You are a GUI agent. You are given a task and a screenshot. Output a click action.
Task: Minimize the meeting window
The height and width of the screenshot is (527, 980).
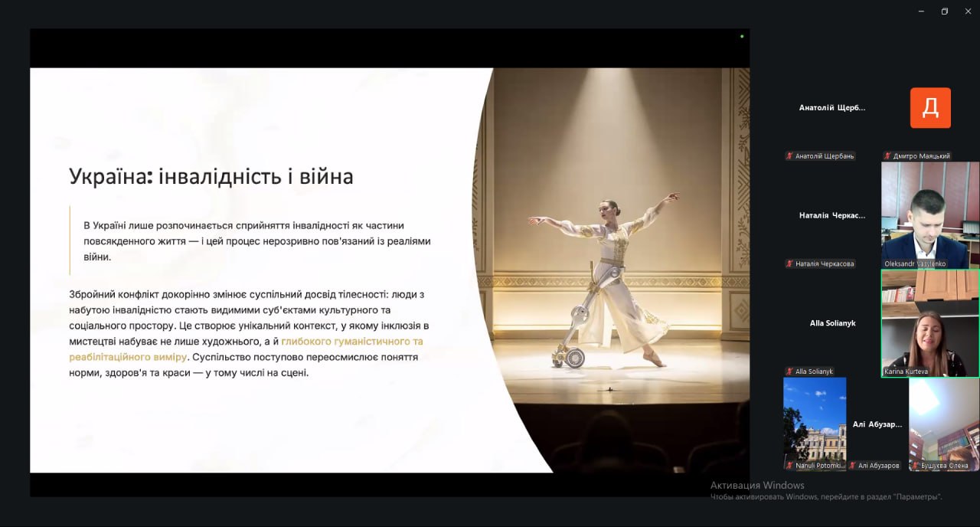pos(920,11)
